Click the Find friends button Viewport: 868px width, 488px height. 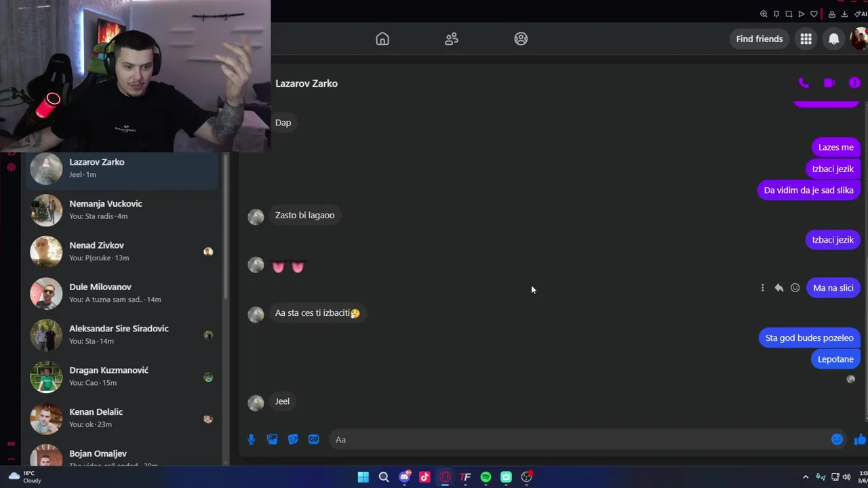pos(759,39)
